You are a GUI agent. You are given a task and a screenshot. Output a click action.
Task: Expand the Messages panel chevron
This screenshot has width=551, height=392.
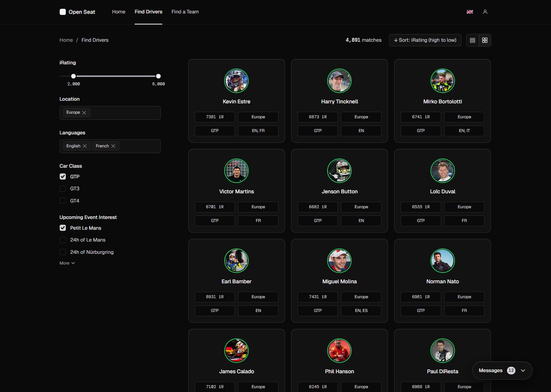coord(523,371)
